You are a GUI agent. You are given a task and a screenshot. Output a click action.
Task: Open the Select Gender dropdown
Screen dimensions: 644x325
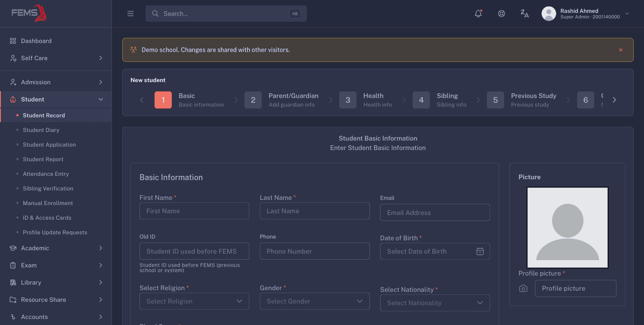coord(315,301)
